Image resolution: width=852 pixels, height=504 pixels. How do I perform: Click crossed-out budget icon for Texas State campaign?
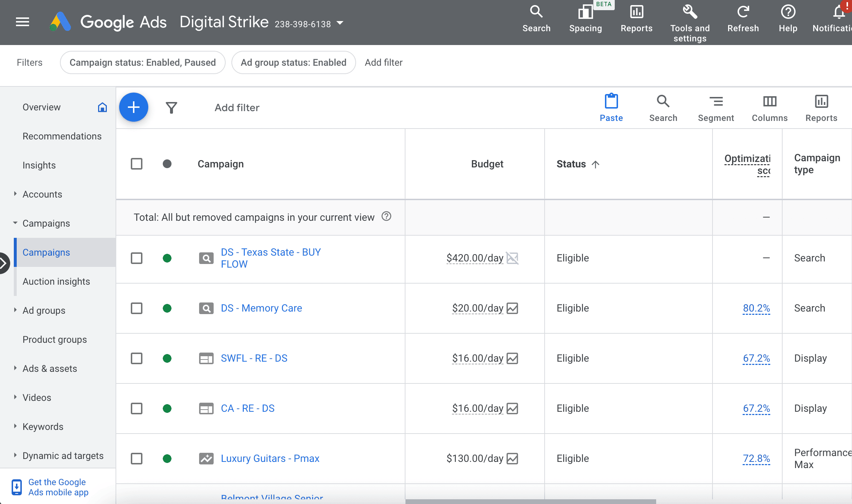tap(512, 258)
